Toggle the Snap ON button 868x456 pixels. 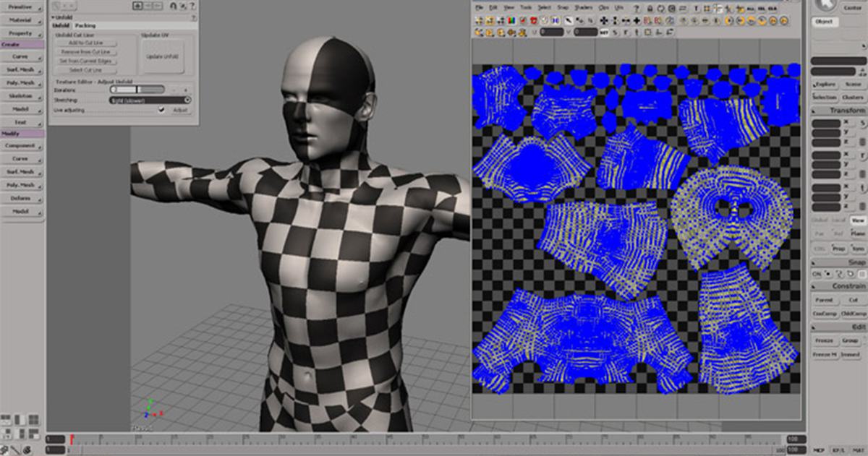coord(817,275)
